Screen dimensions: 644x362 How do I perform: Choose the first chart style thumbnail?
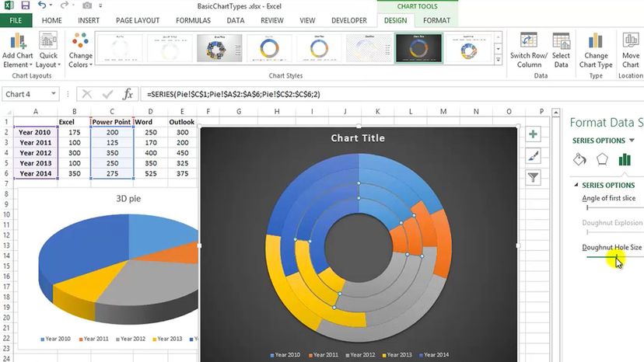click(x=120, y=48)
